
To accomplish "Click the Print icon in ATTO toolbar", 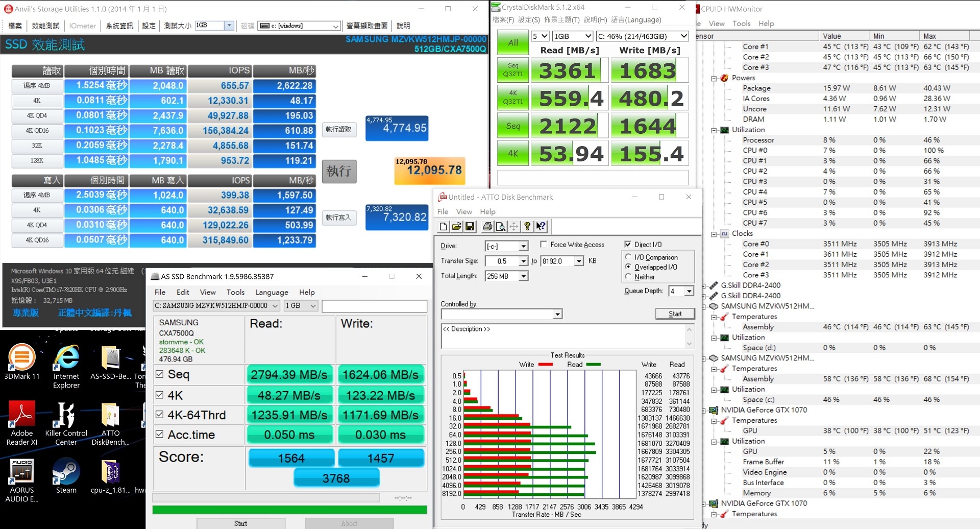I will [x=487, y=226].
